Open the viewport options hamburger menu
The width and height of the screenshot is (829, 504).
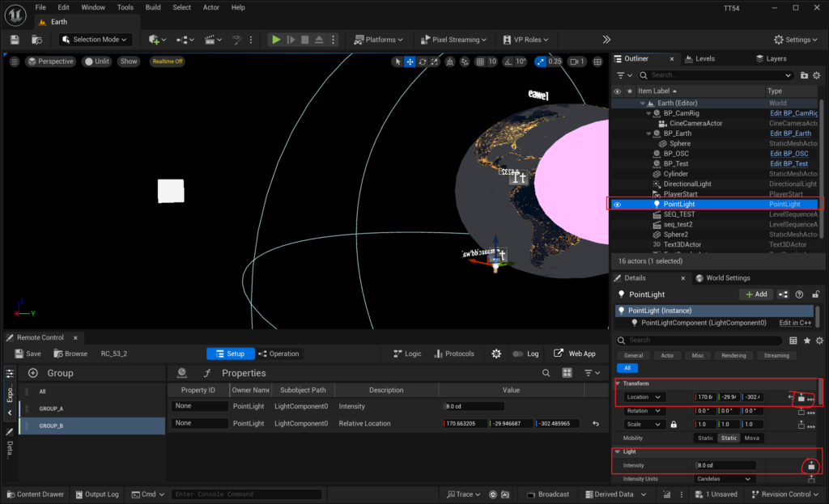click(15, 61)
